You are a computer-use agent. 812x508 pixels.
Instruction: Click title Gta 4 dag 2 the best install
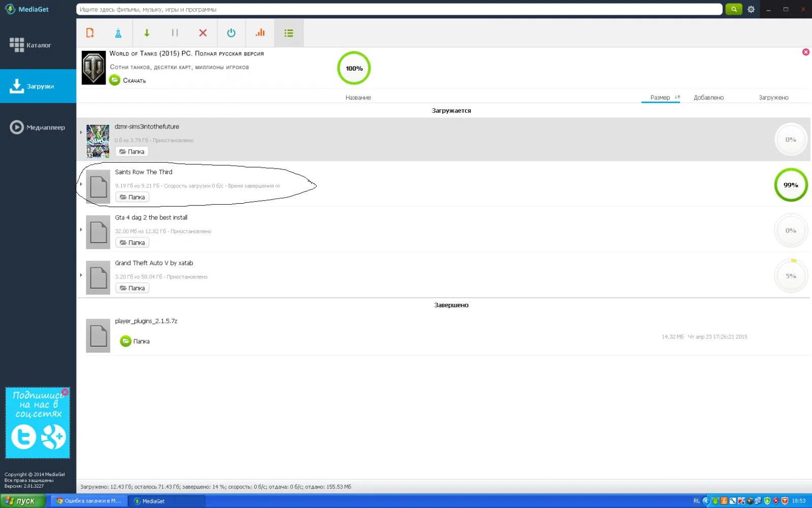click(x=151, y=217)
